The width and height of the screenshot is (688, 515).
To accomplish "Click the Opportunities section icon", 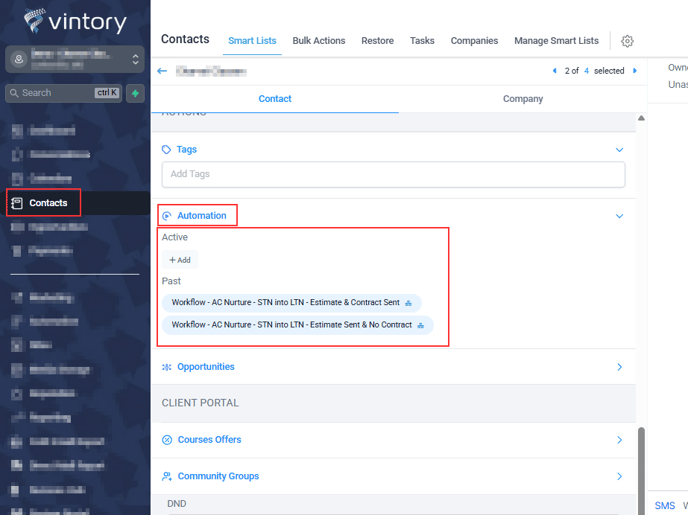I will [x=167, y=367].
